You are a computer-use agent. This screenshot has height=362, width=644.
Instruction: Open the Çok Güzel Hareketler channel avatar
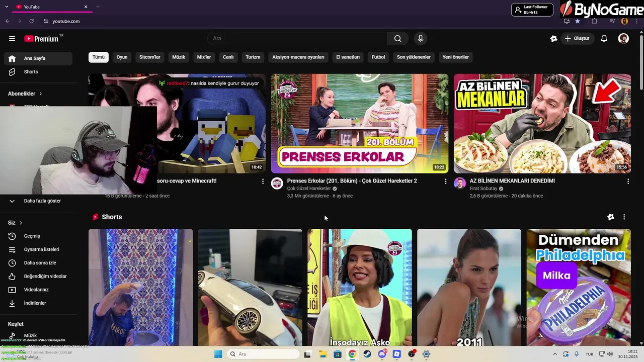click(x=277, y=183)
